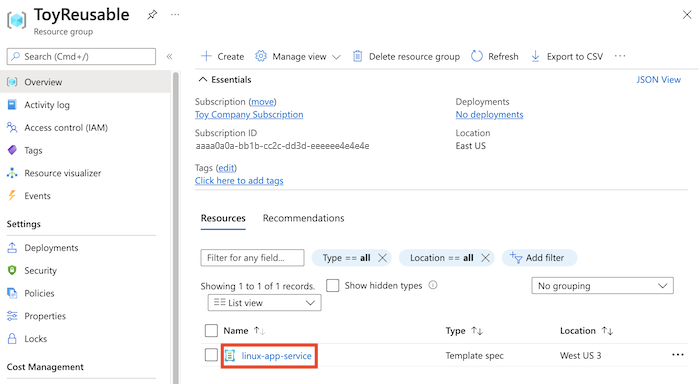The image size is (700, 384).
Task: Check the select-all resources checkbox
Action: pos(211,330)
